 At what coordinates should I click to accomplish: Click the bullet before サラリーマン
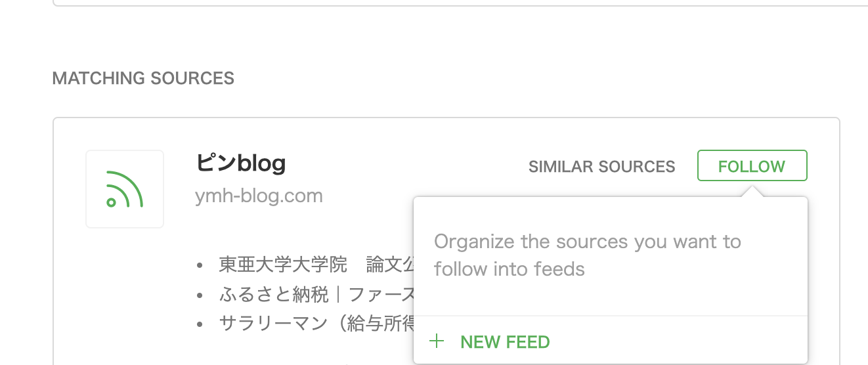[200, 324]
